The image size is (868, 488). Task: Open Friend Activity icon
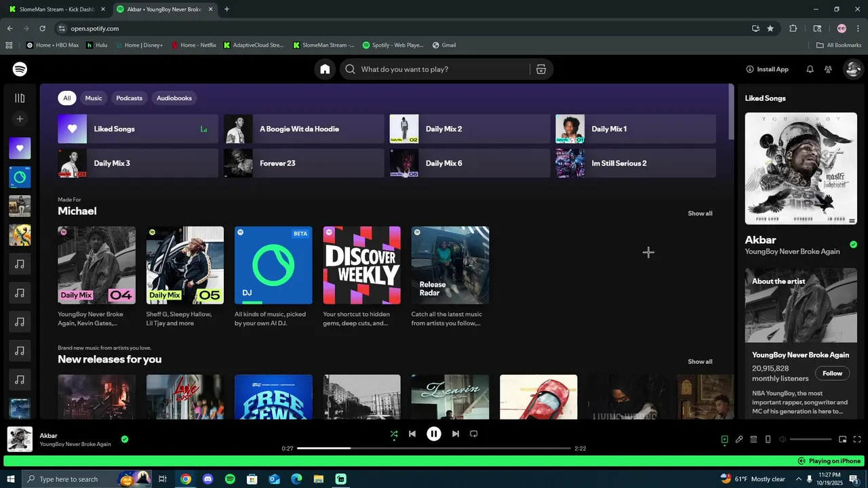click(828, 69)
